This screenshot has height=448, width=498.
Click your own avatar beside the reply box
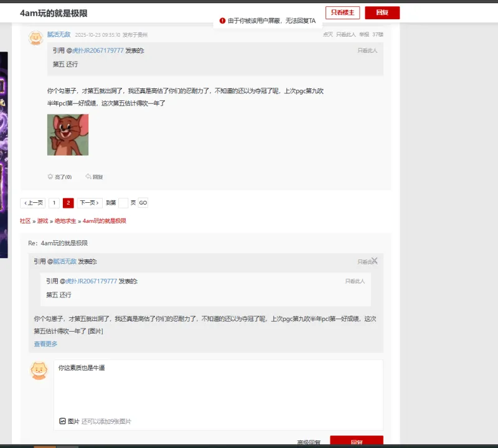(x=39, y=370)
